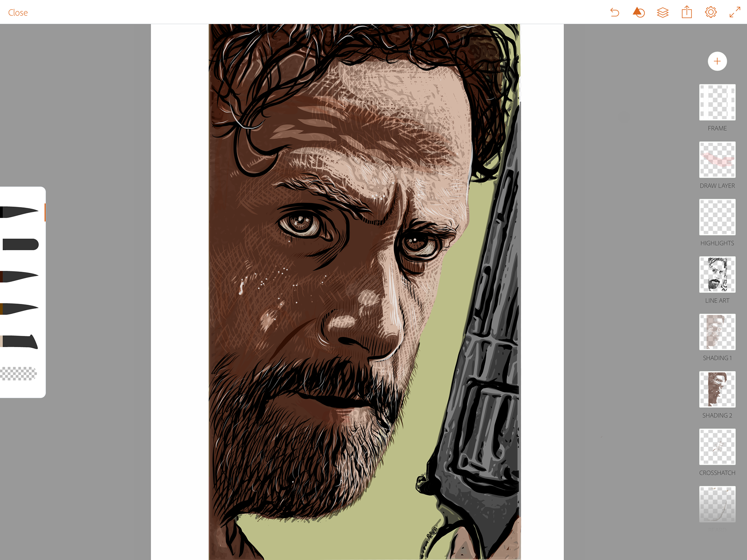Screen dimensions: 747x560
Task: Click the HIGHLIGHTS layer label
Action: pyautogui.click(x=717, y=243)
